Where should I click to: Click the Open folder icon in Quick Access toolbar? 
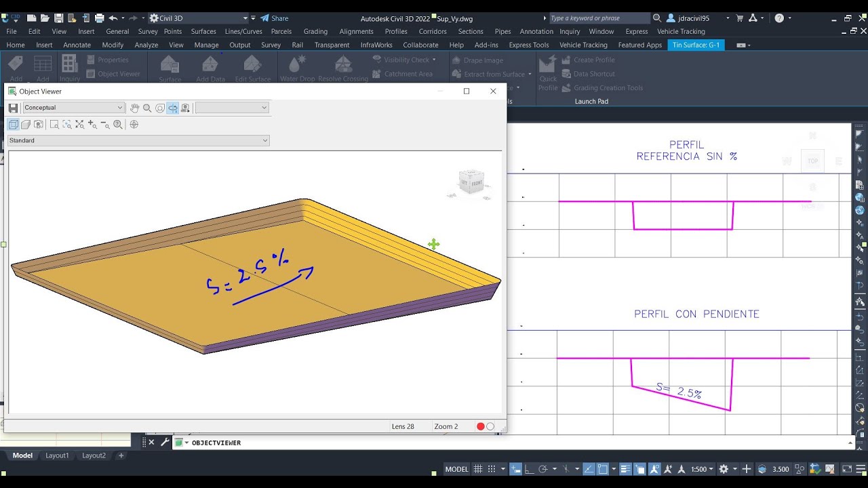[x=45, y=18]
